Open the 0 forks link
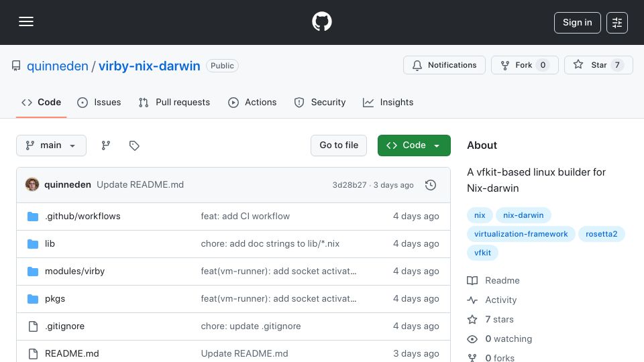The image size is (644, 362). point(500,358)
